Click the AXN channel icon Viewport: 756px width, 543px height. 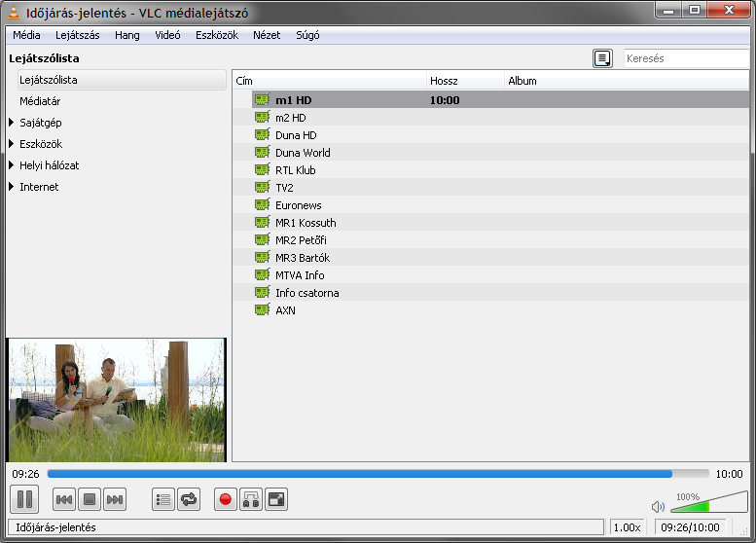[263, 310]
